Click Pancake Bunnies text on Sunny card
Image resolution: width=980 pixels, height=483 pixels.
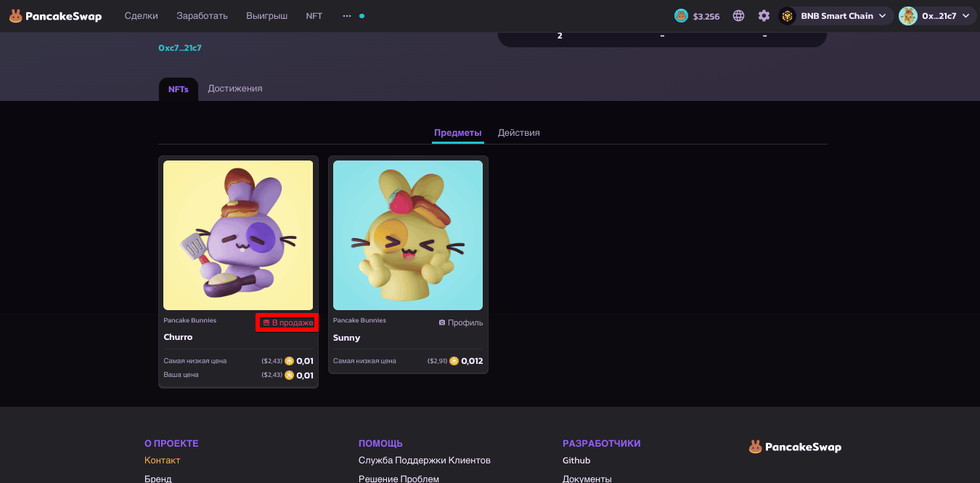[x=359, y=320]
